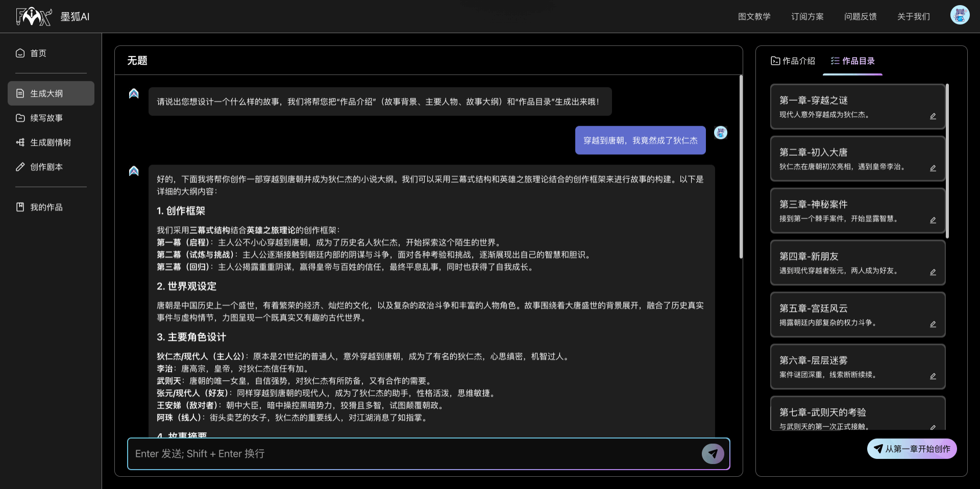Open the 续写故事 feature
Screen dimensions: 980x489
click(46, 118)
